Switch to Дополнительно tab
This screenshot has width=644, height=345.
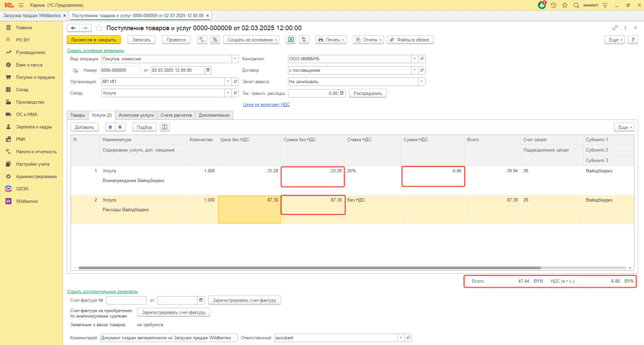tap(214, 115)
